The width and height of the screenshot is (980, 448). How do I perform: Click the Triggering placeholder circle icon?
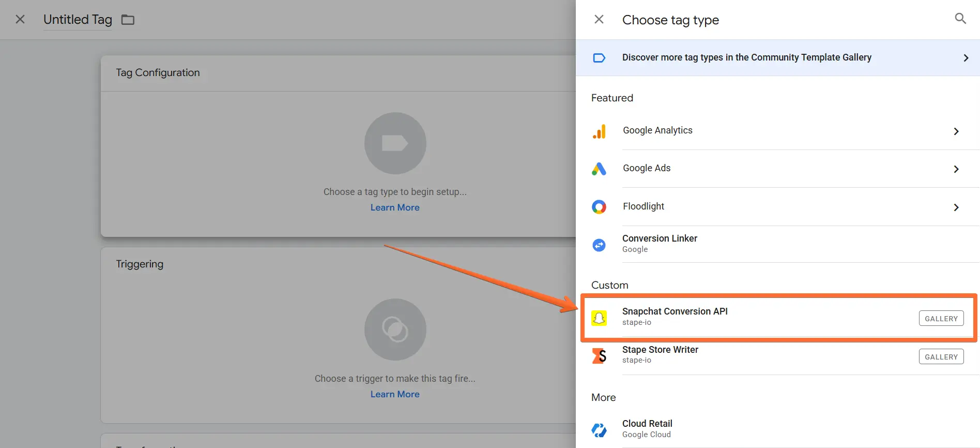pyautogui.click(x=395, y=330)
